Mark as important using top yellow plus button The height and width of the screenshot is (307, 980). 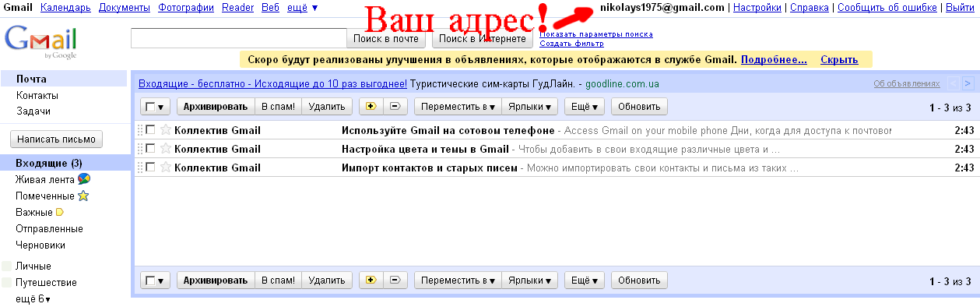tap(371, 107)
